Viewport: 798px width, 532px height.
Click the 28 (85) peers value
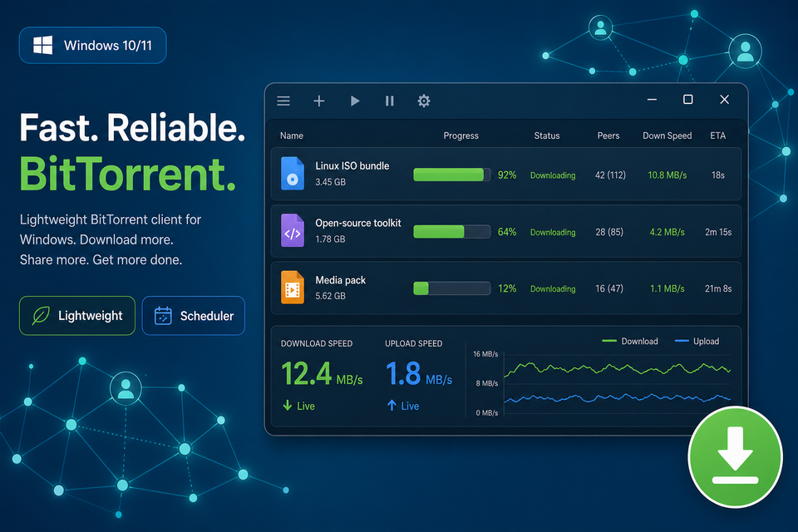(609, 232)
